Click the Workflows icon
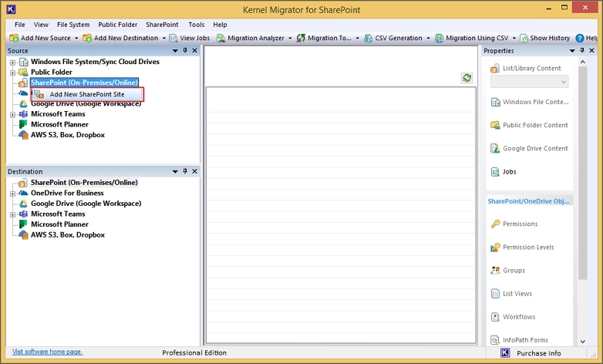The image size is (603, 364). 495,317
